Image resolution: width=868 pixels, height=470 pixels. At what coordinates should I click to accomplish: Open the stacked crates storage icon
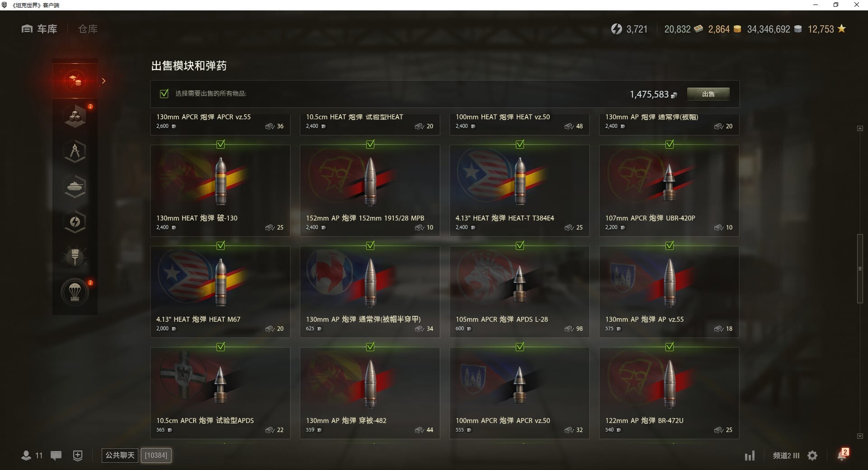tap(75, 117)
